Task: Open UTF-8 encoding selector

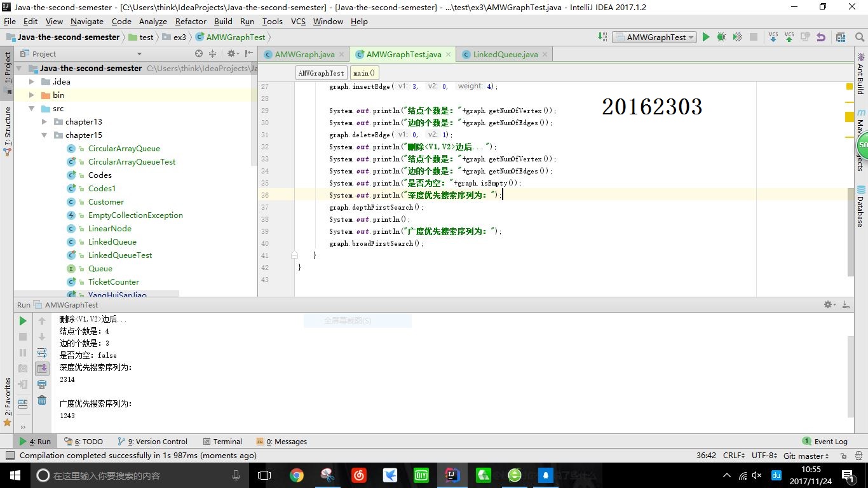Action: 764,456
